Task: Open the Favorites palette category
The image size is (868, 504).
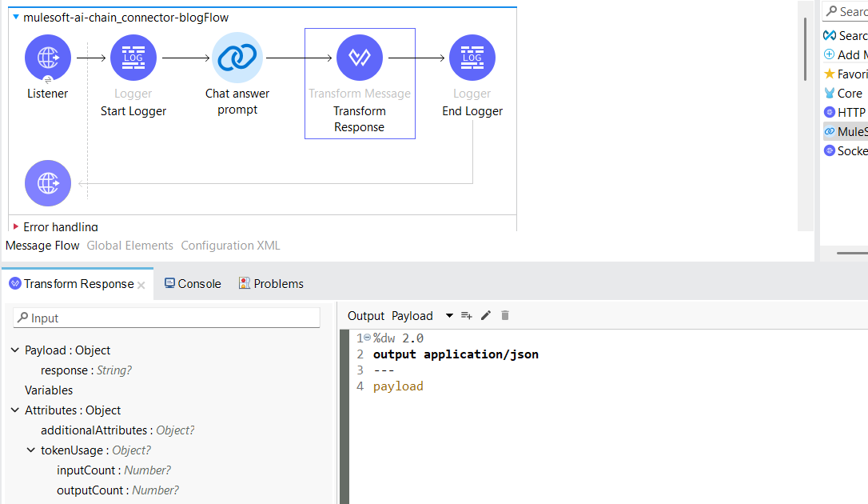Action: tap(846, 74)
